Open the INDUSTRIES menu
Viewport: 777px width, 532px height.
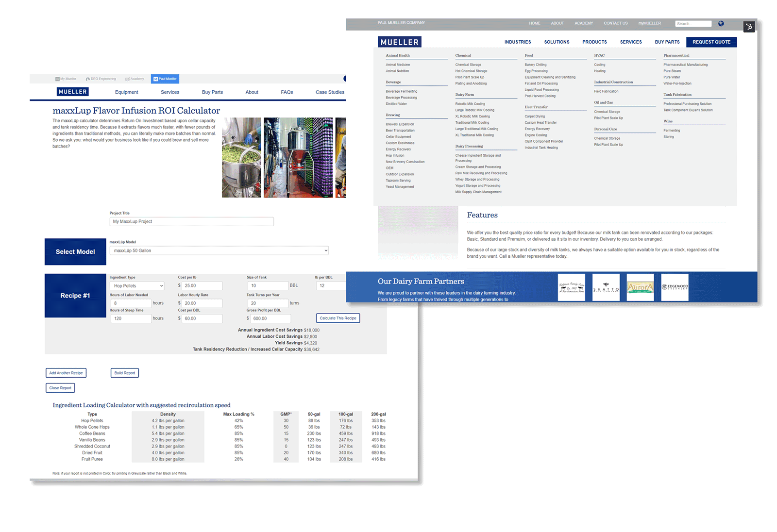point(518,42)
